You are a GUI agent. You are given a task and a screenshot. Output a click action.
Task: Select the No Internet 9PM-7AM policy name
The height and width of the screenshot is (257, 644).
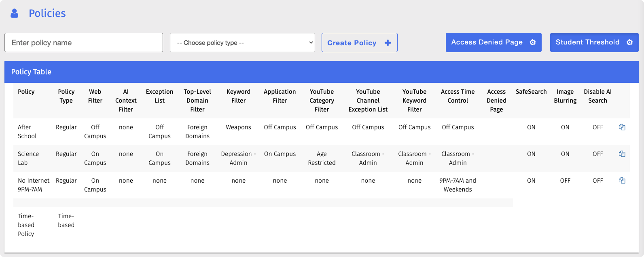click(34, 185)
